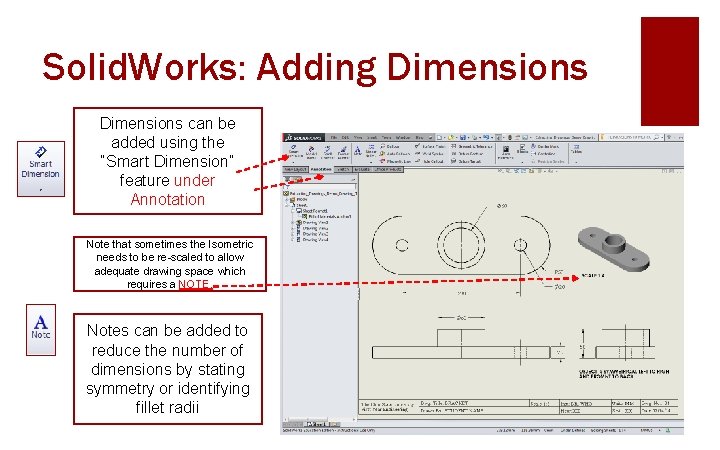Open the Edit menu
Image resolution: width=720 pixels, height=450 pixels.
pyautogui.click(x=345, y=137)
